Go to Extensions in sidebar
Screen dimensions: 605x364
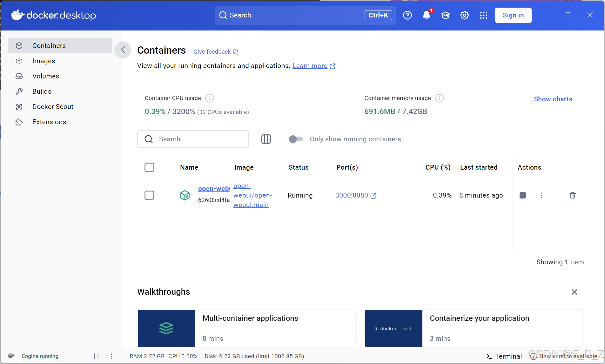point(60,122)
